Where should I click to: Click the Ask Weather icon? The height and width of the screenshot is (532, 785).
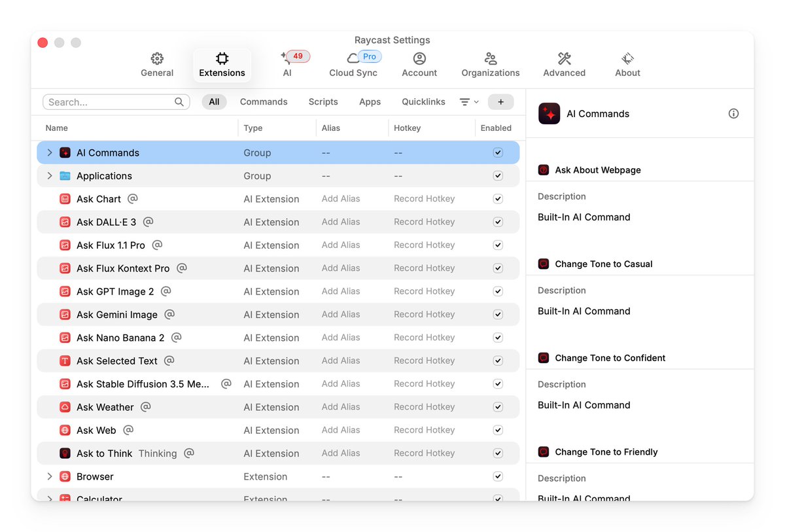point(65,407)
